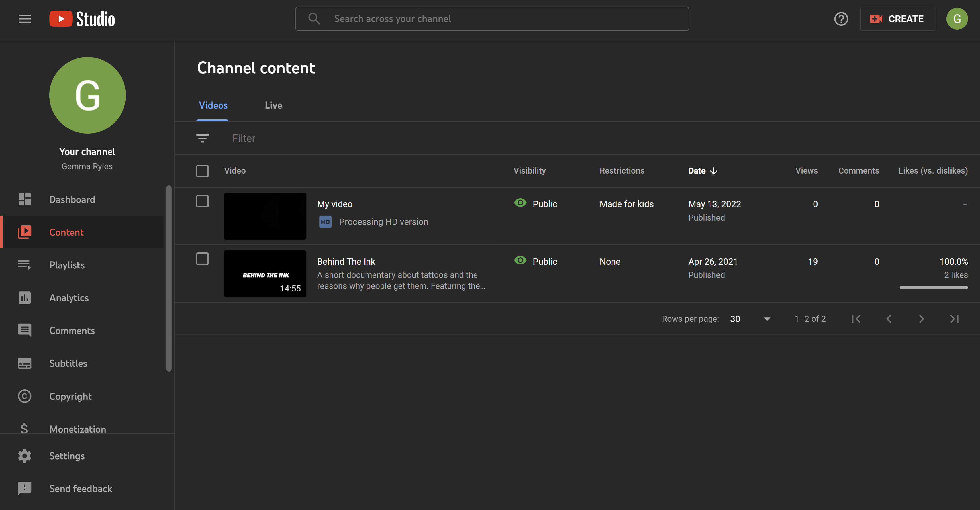This screenshot has height=510, width=980.
Task: Open the help question mark icon
Action: tap(841, 19)
